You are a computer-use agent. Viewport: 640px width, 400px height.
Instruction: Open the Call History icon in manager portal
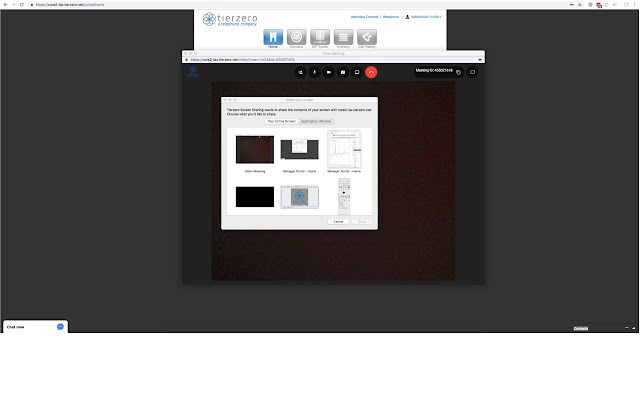tap(367, 37)
